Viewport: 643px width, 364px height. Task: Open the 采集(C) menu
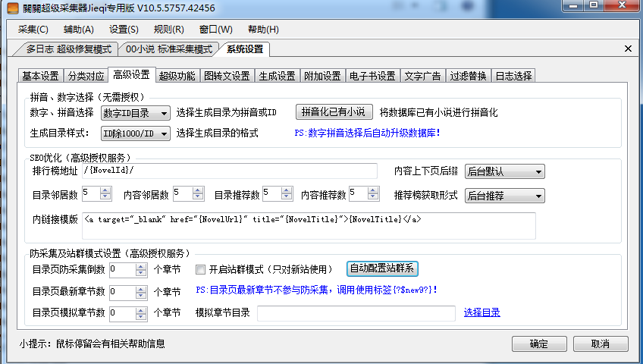[33, 30]
